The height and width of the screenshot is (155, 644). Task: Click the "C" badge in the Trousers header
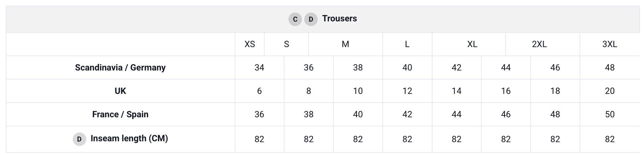tap(295, 19)
